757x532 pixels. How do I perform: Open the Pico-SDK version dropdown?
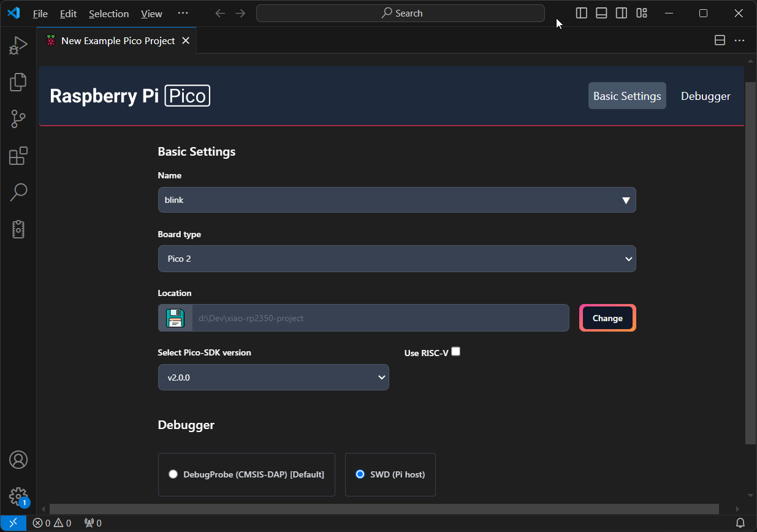(273, 378)
